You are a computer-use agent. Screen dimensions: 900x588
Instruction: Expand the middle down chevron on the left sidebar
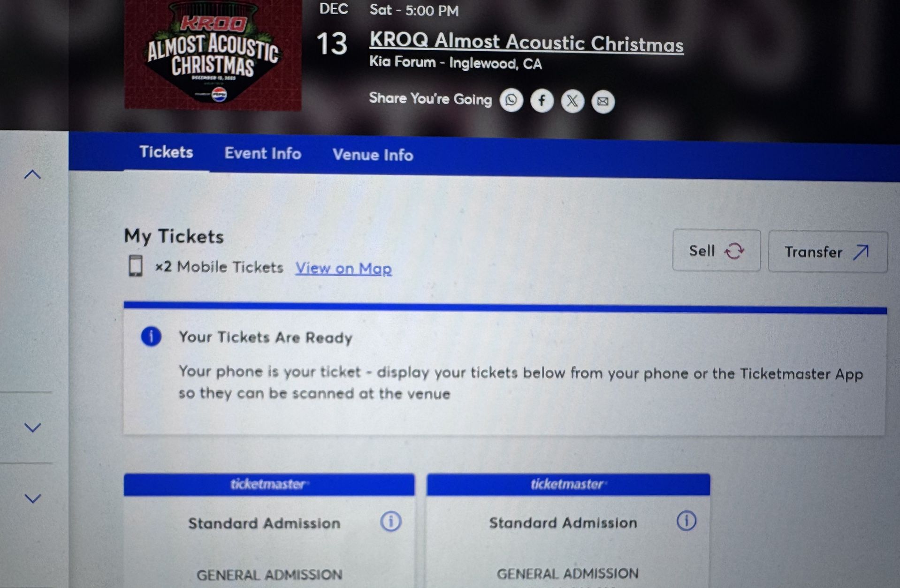32,427
